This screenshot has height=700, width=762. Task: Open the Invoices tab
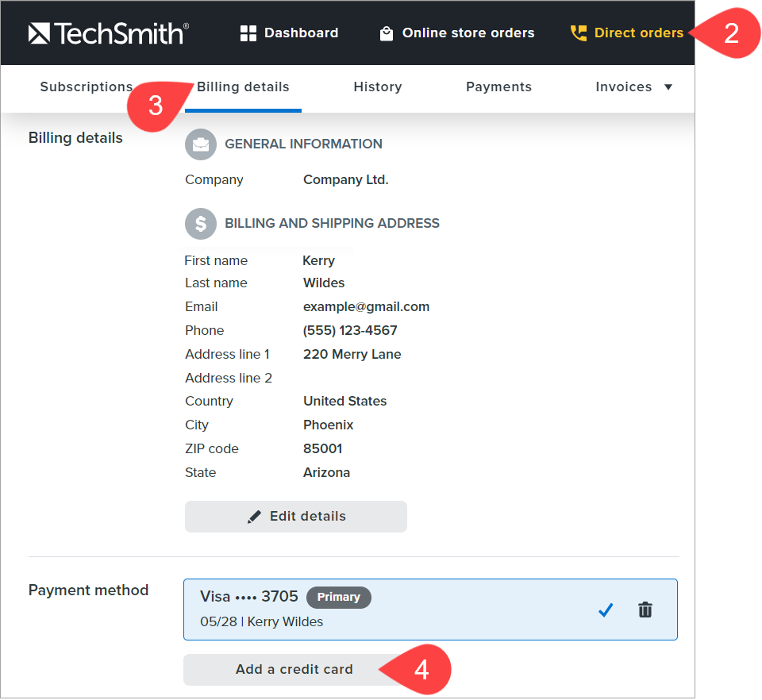(x=623, y=87)
